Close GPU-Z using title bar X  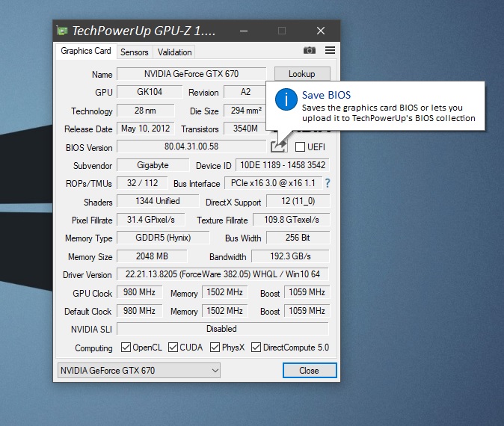click(x=320, y=31)
